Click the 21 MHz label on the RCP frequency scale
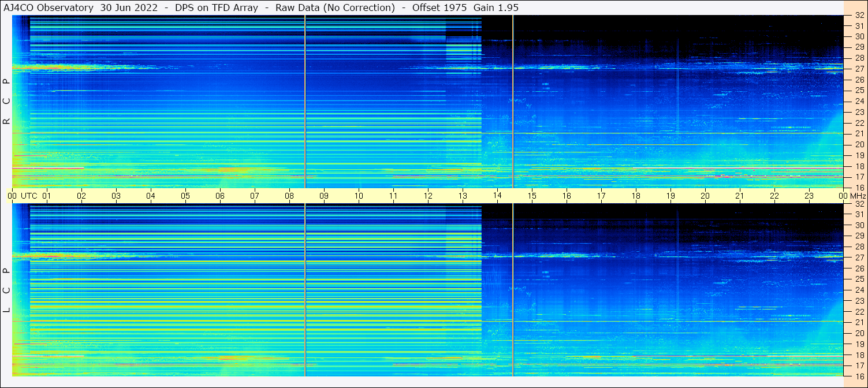Screen dimensions: 868x388 click(x=858, y=133)
